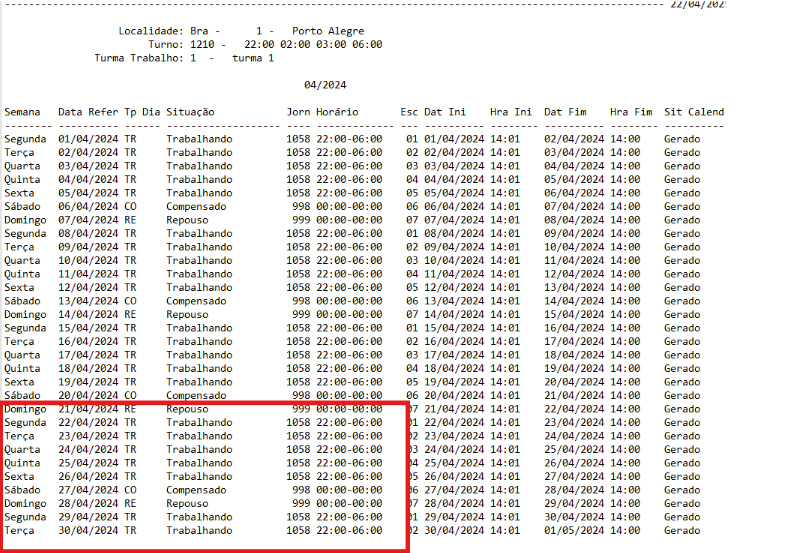Click the 'Horário' column header
This screenshot has width=796, height=553.
337,112
